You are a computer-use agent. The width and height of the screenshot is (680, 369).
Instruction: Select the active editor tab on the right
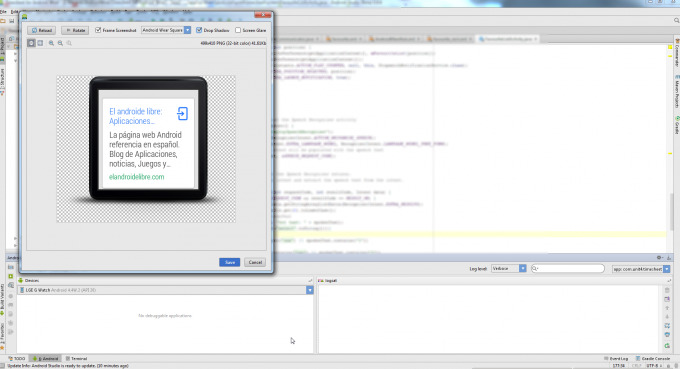click(508, 39)
